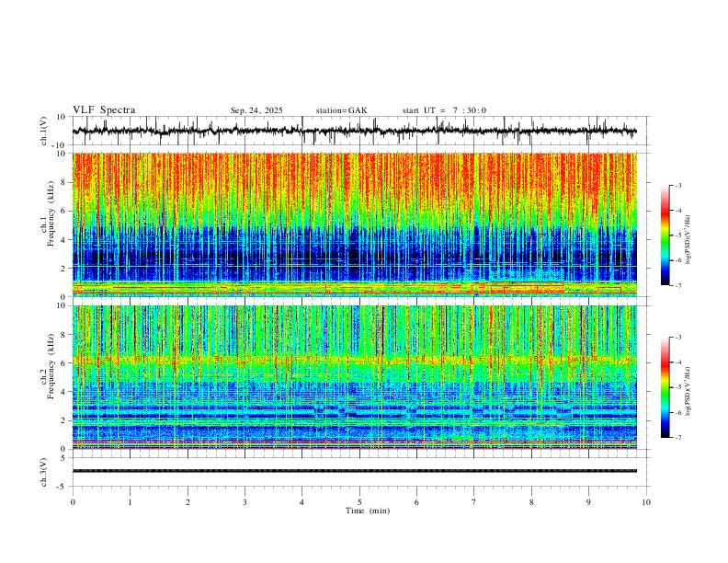Click the "Time (min)" axis title
This screenshot has height=563, width=728.
click(x=368, y=511)
